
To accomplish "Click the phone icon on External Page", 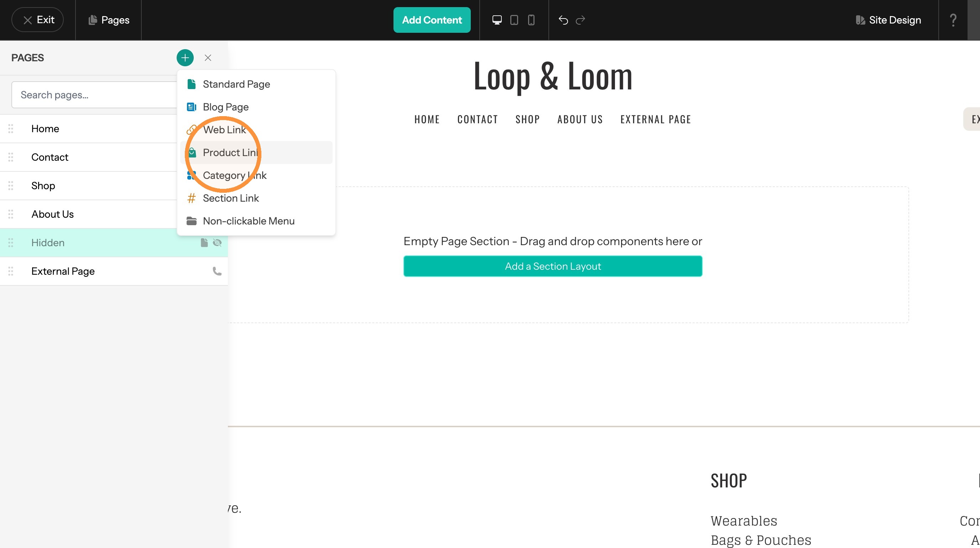I will click(217, 271).
